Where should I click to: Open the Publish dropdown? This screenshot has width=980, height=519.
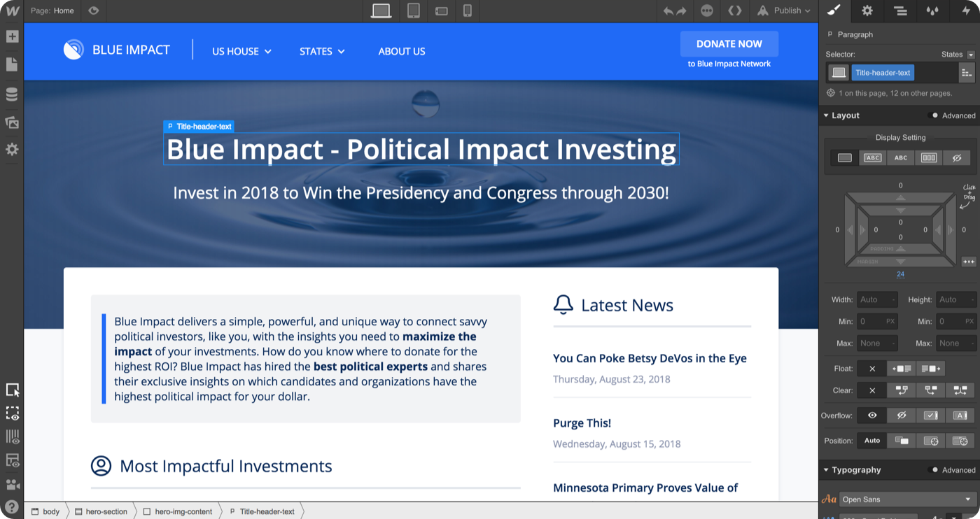click(783, 10)
